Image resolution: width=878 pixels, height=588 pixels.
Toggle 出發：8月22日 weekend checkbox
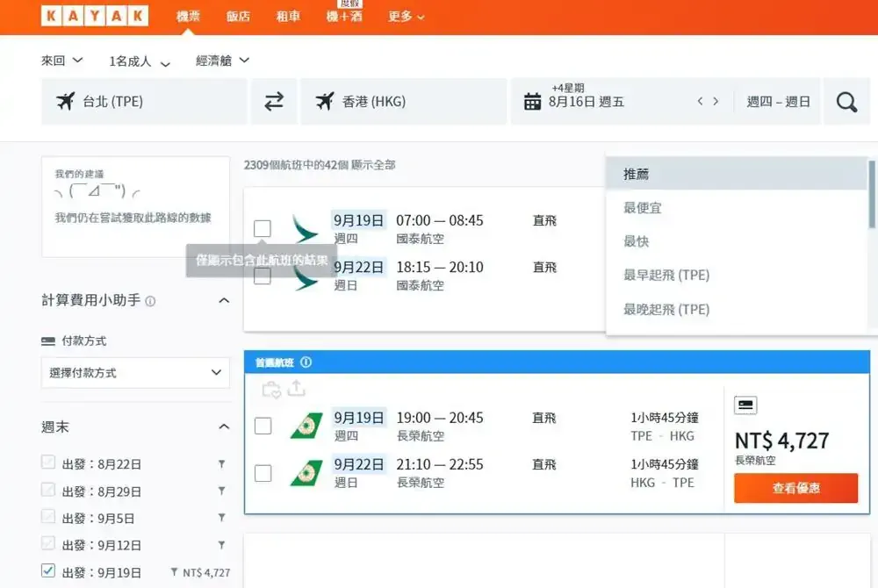[x=48, y=463]
